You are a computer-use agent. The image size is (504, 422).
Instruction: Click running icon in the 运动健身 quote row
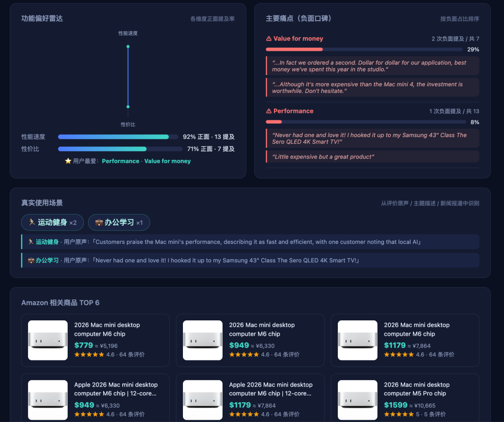(x=31, y=242)
